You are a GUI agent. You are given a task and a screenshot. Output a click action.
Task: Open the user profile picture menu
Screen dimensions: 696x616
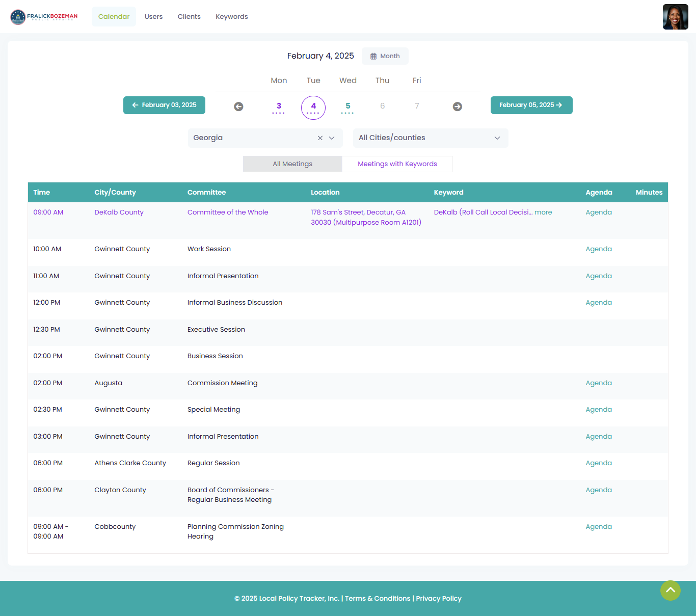(x=675, y=16)
